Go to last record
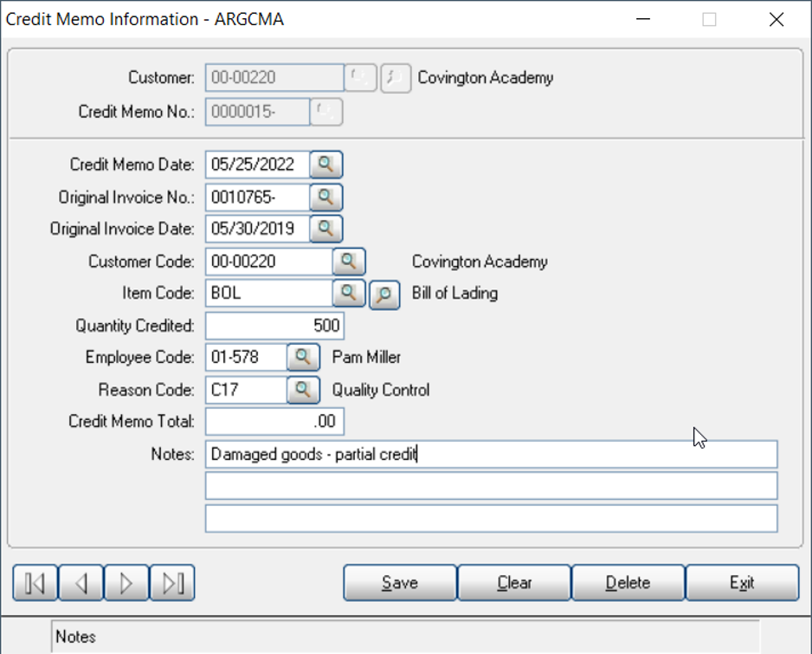 click(172, 583)
